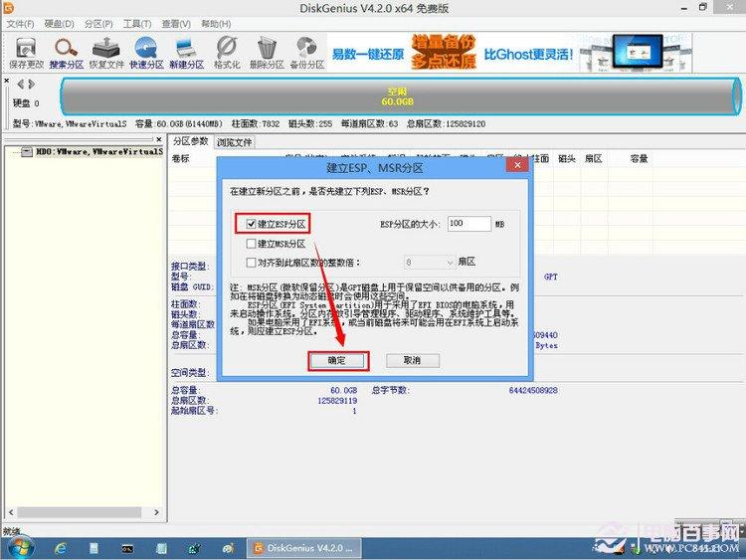The width and height of the screenshot is (746, 560).
Task: Switch to the 浏览文件 tab
Action: click(235, 142)
